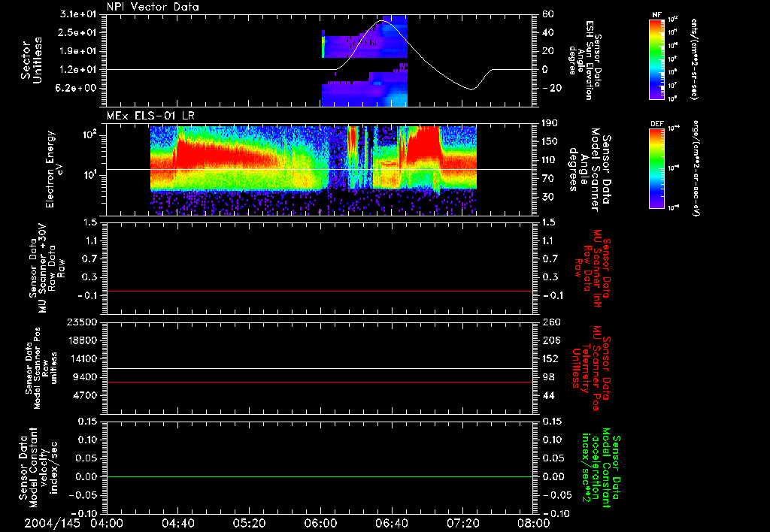Click the '14100' scanner position tick value
The image size is (770, 532).
point(81,358)
